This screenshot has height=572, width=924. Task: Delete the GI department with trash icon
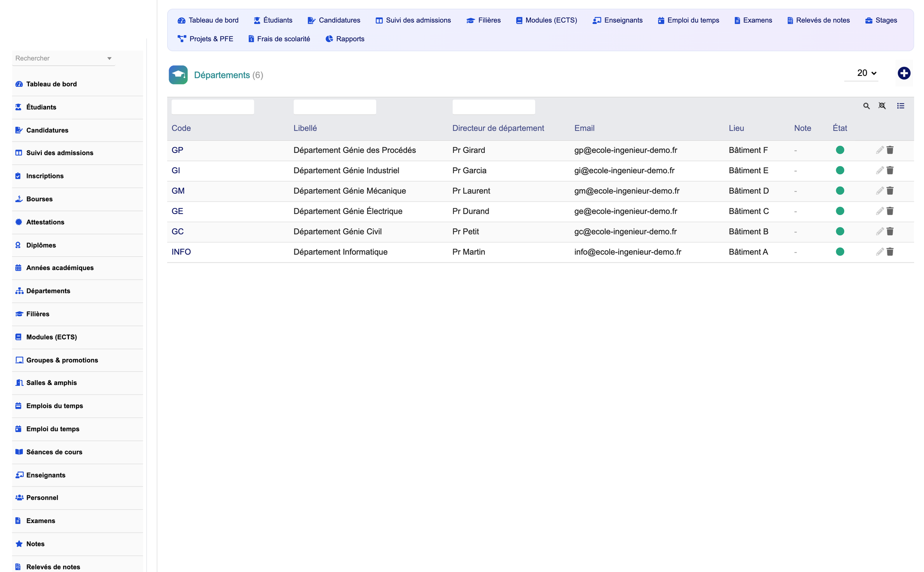(x=890, y=170)
